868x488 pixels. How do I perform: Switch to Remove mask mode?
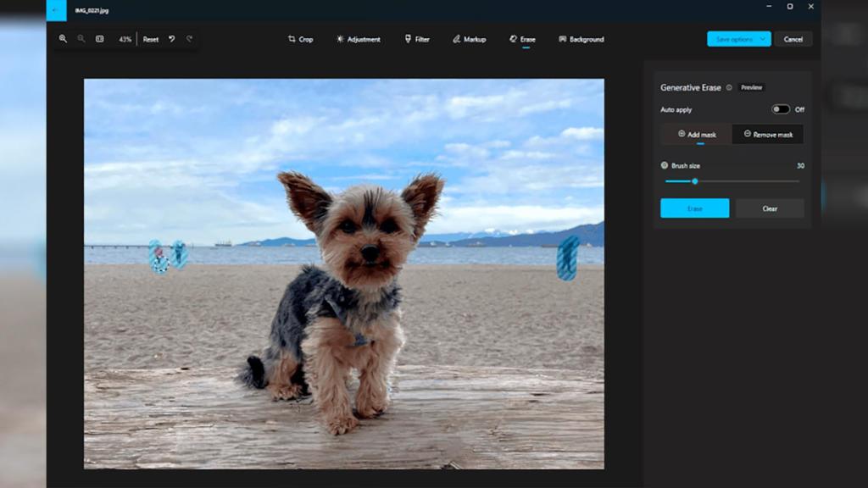[767, 134]
